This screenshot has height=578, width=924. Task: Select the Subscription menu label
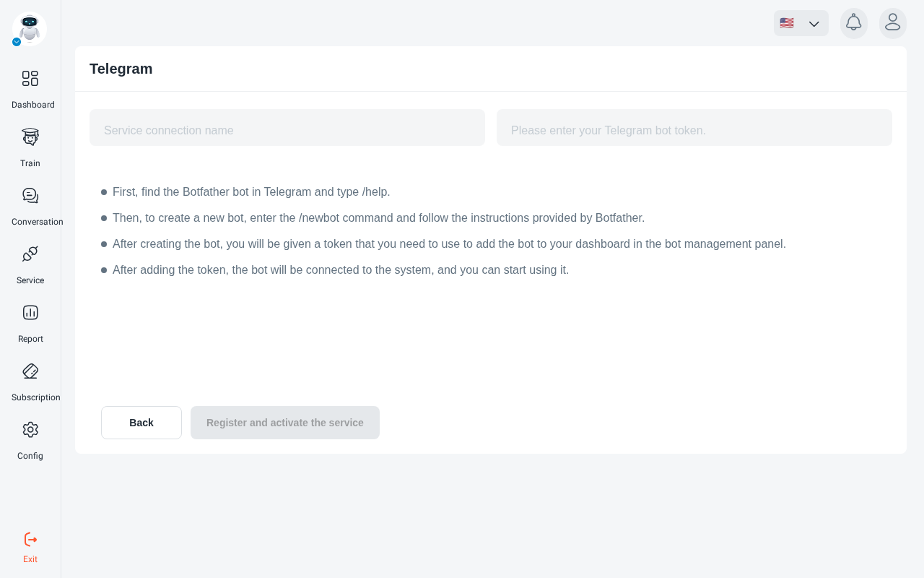click(x=36, y=397)
